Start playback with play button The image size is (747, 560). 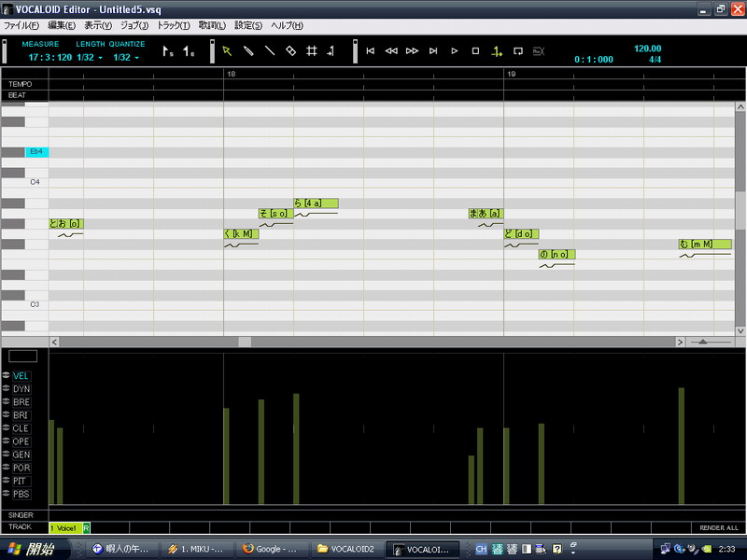pyautogui.click(x=455, y=51)
